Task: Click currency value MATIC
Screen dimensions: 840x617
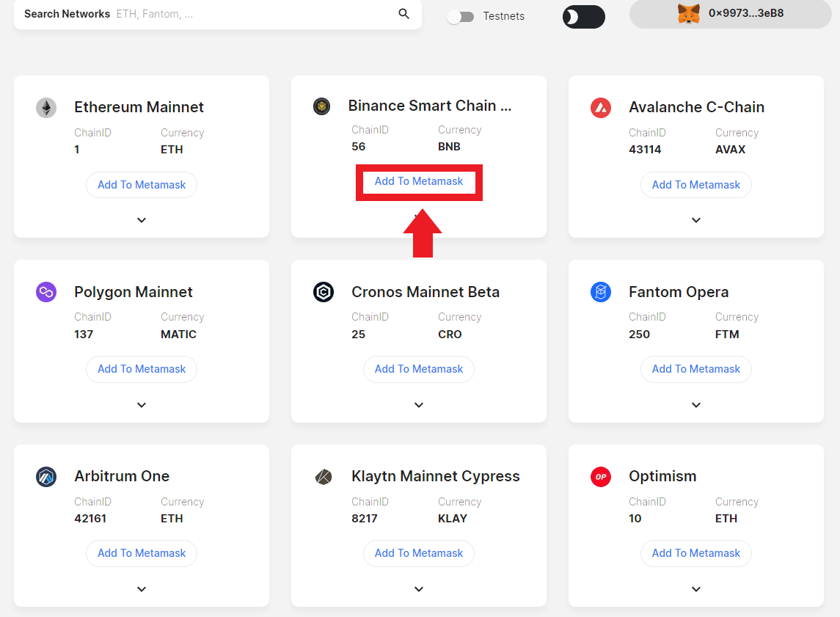Action: 178,335
